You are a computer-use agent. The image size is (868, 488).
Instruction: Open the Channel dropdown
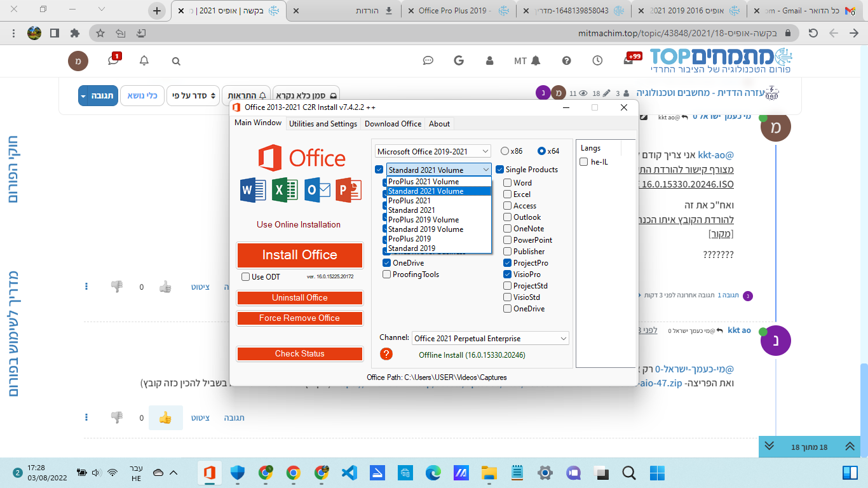tap(490, 339)
